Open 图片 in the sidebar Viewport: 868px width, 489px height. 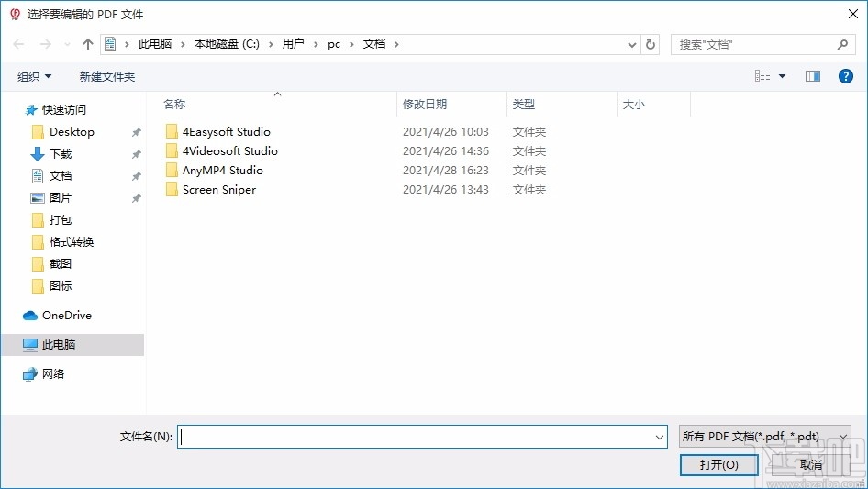(x=61, y=197)
